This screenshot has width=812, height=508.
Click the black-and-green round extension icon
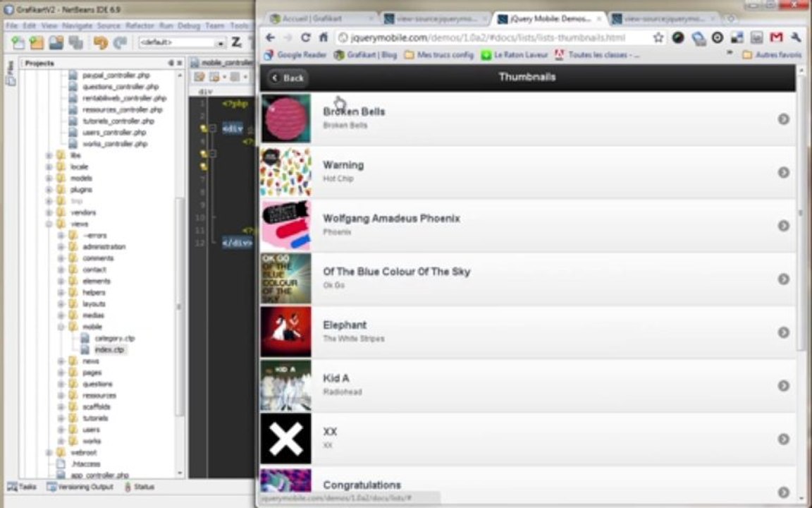[678, 37]
